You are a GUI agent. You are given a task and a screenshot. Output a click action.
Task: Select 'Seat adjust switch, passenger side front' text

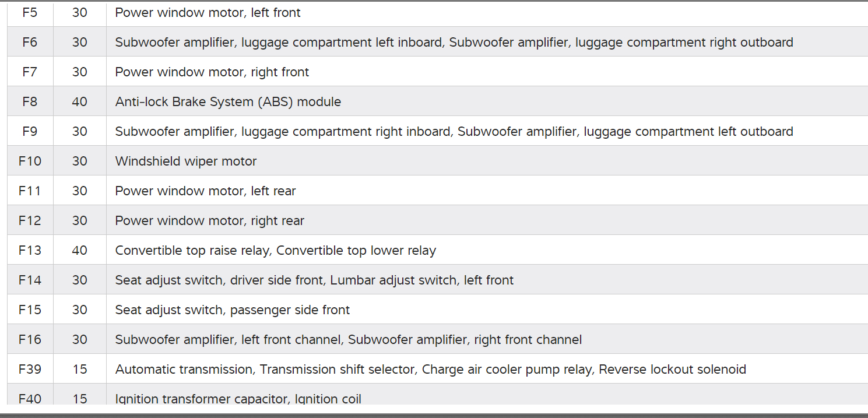point(232,310)
